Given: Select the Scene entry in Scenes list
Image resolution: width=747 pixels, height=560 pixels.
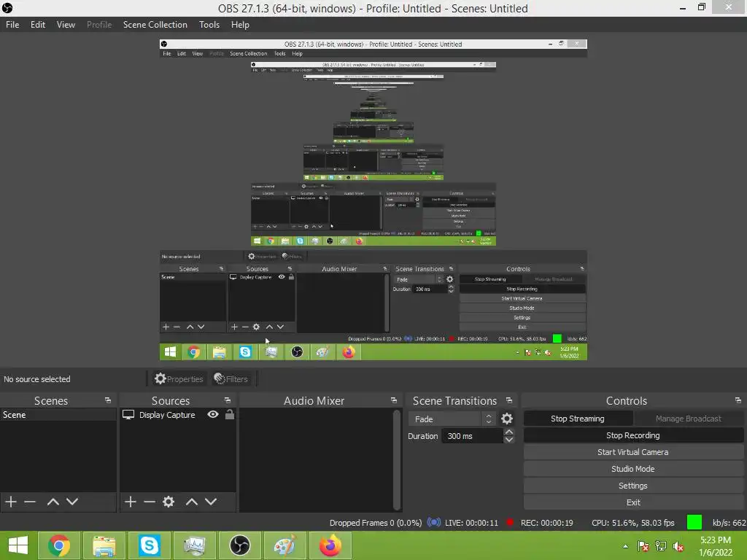Looking at the screenshot, I should coord(58,415).
